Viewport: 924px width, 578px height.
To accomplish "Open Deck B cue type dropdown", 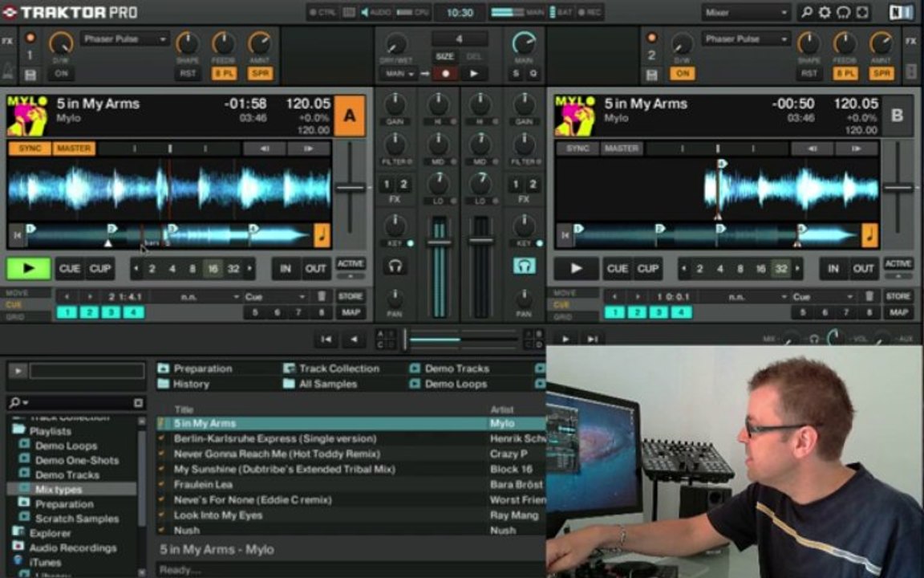I will (823, 296).
